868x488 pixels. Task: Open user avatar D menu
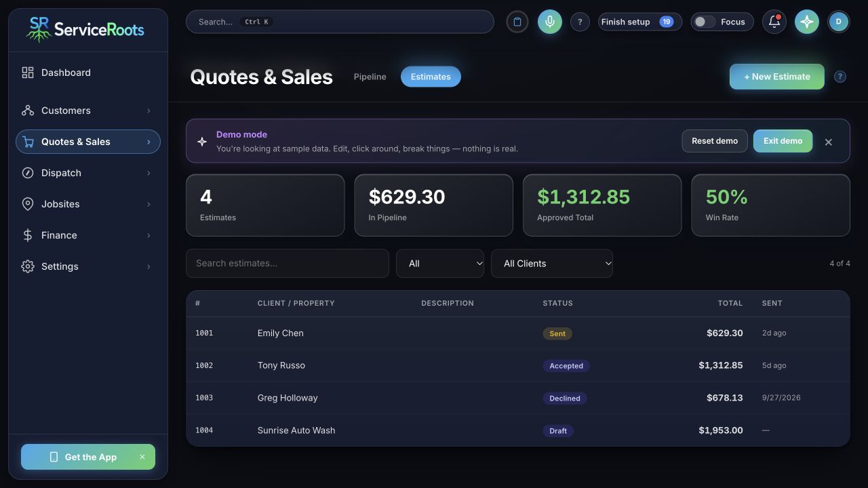(839, 22)
